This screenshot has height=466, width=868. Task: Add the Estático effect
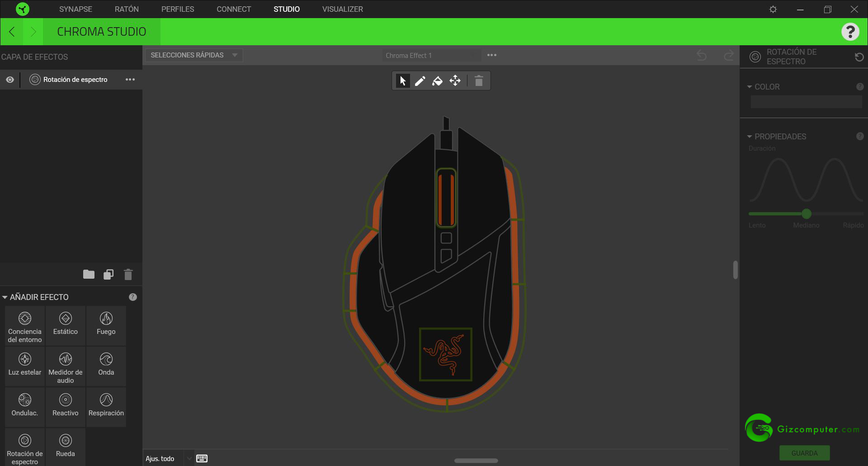pyautogui.click(x=66, y=326)
